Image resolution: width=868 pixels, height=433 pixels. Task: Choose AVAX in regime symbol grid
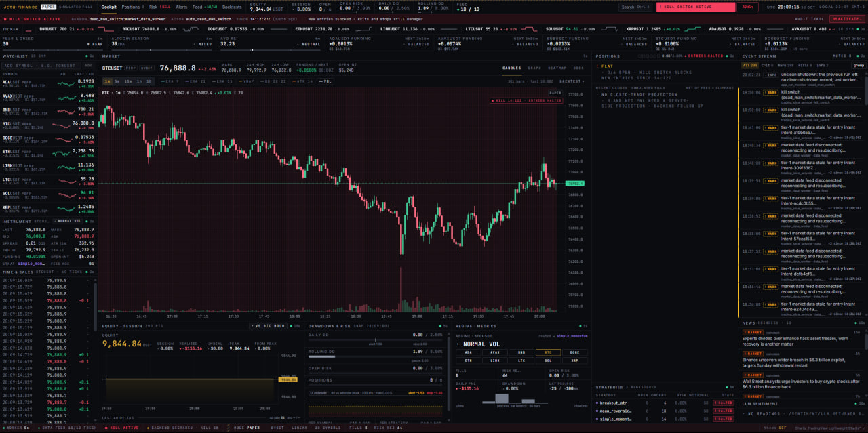[x=495, y=352]
